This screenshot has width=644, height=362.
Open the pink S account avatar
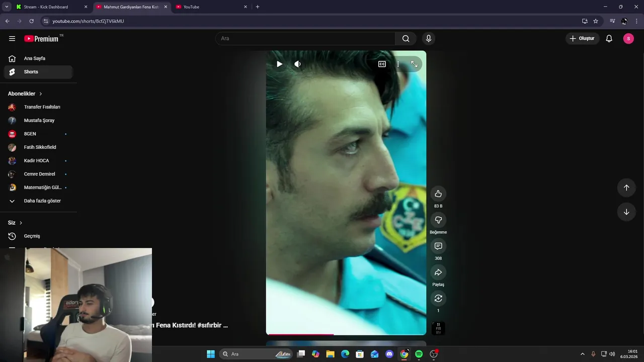click(x=628, y=38)
